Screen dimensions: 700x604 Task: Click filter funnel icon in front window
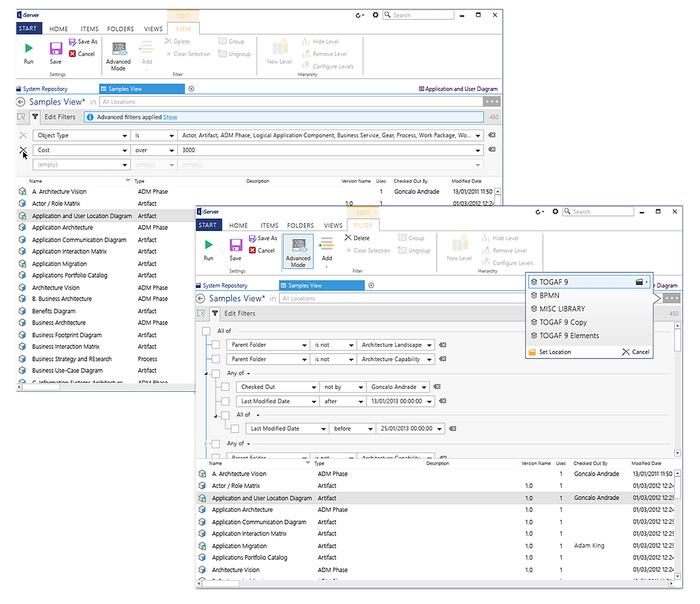point(215,313)
